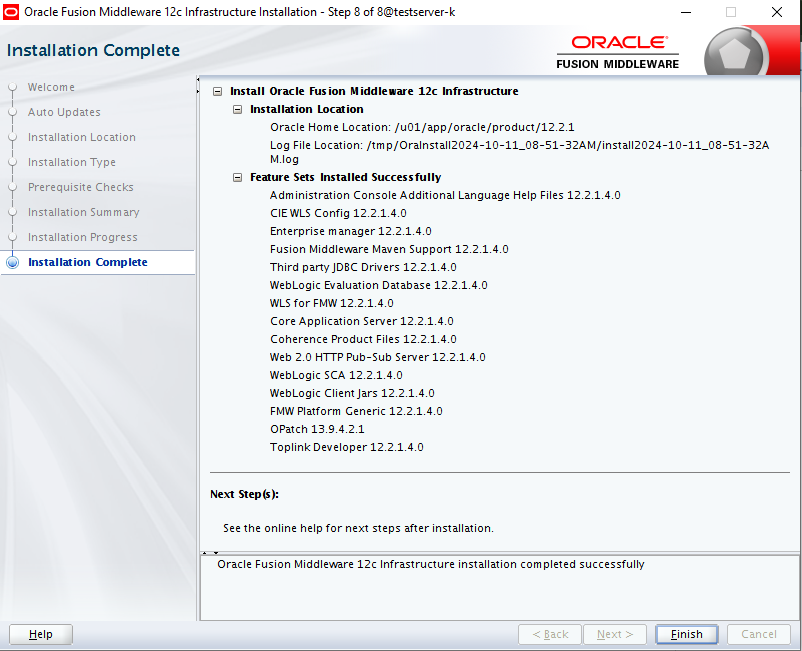Click the Installation Type step node circle

tap(13, 162)
